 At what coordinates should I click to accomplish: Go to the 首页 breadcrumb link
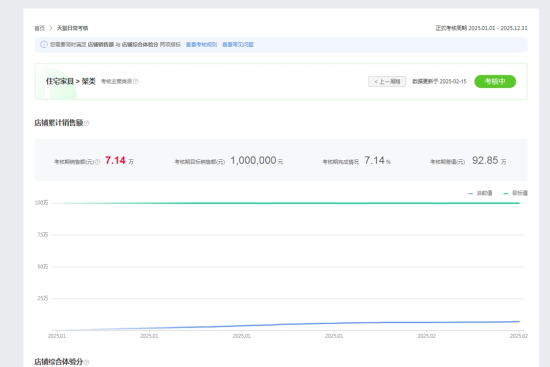[x=40, y=28]
